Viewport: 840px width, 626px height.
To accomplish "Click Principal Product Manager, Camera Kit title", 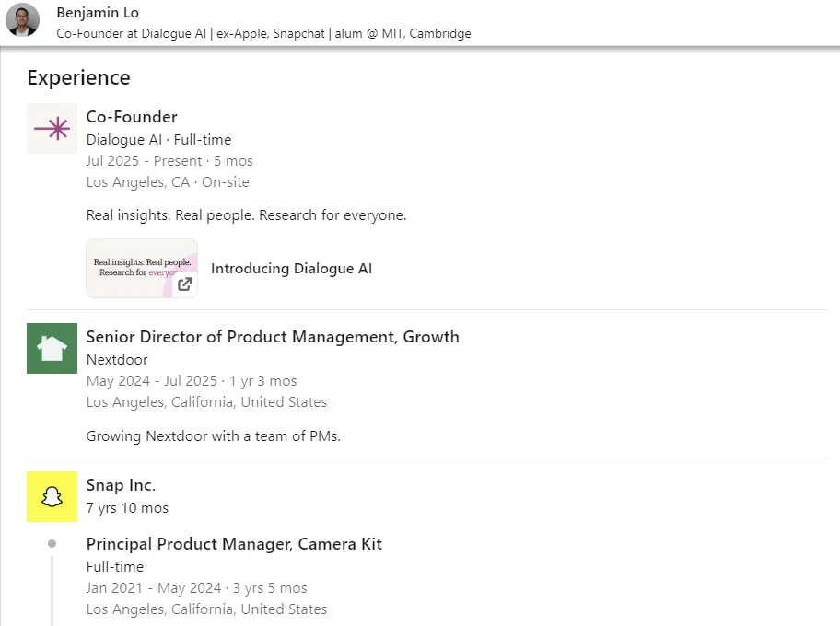I will [234, 544].
